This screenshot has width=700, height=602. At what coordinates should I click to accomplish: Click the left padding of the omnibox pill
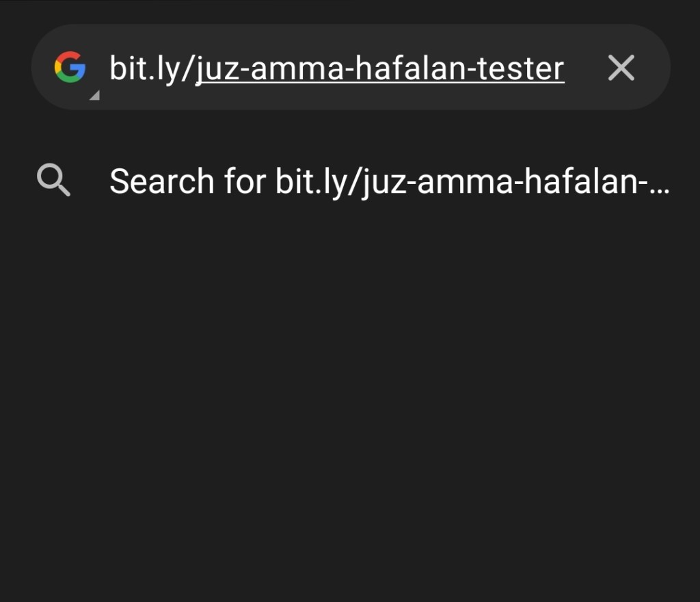[x=42, y=68]
